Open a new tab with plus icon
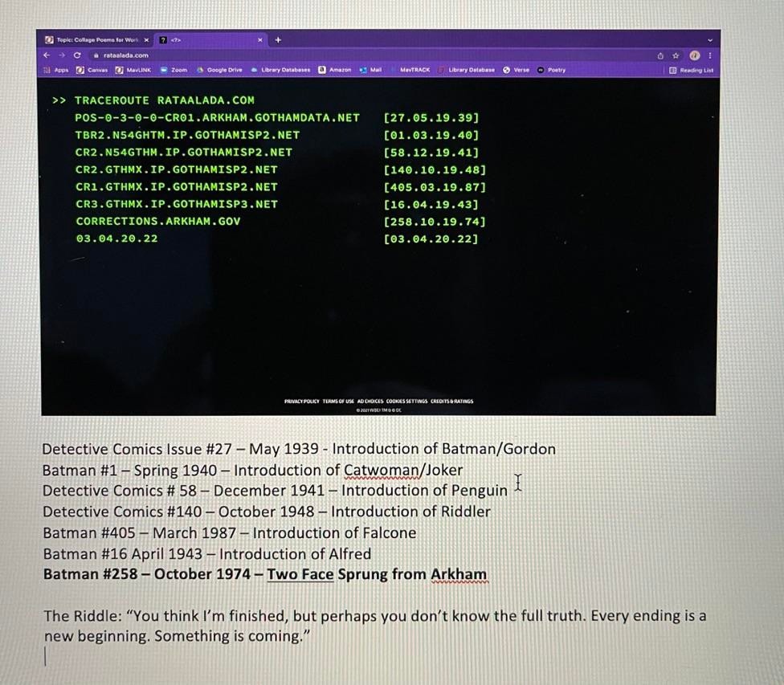 point(278,40)
